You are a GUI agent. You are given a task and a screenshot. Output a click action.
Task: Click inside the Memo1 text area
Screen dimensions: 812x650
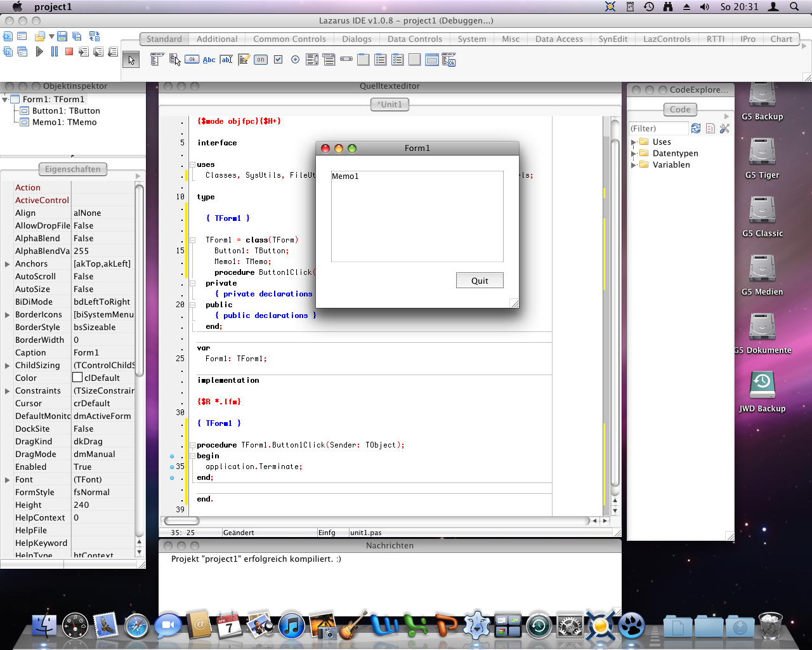(x=417, y=216)
